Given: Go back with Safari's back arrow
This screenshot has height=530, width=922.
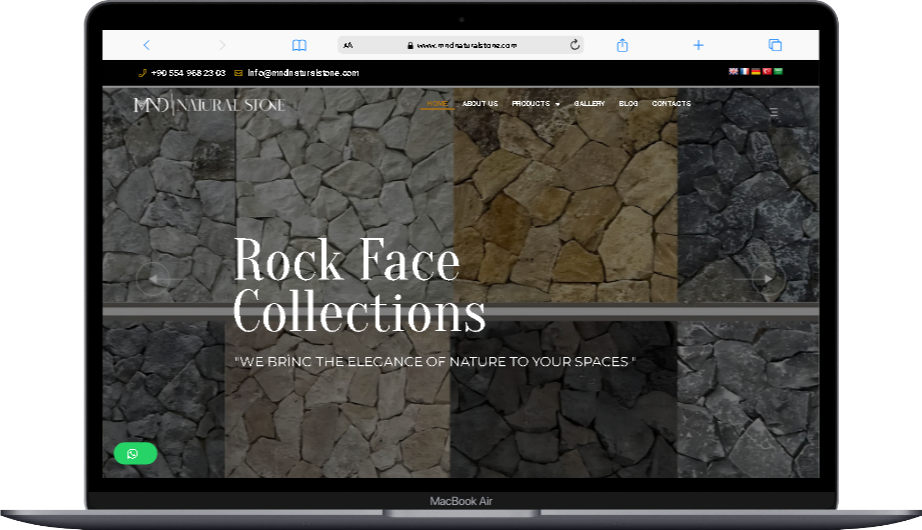Looking at the screenshot, I should pos(146,45).
